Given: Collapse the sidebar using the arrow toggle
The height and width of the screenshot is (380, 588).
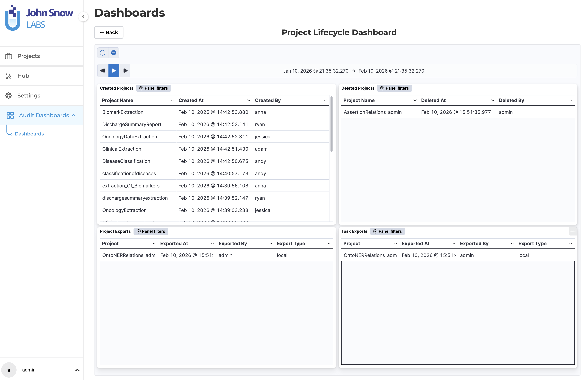Looking at the screenshot, I should [x=83, y=17].
